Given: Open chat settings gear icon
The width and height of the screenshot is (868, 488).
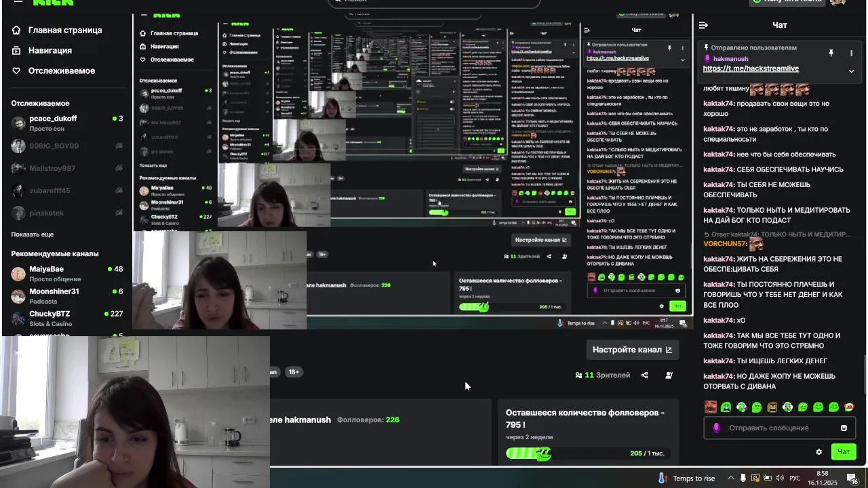Looking at the screenshot, I should [818, 452].
